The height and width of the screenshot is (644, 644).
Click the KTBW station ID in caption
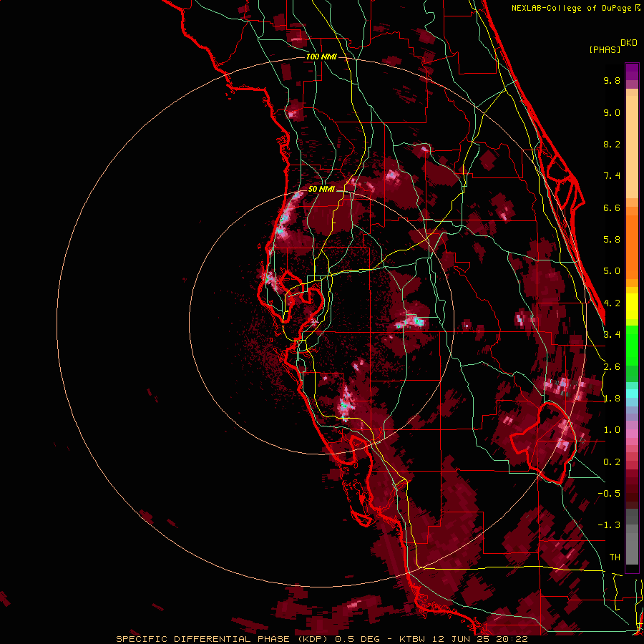tap(412, 639)
